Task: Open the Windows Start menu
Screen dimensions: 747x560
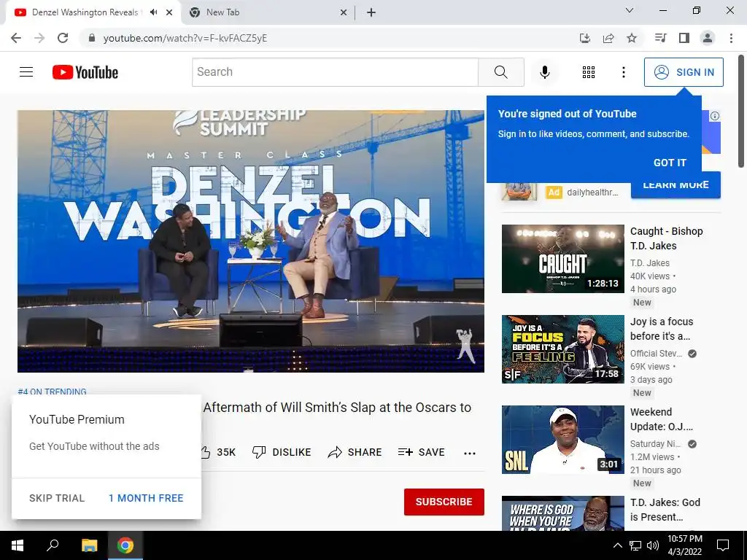Action: [18, 545]
